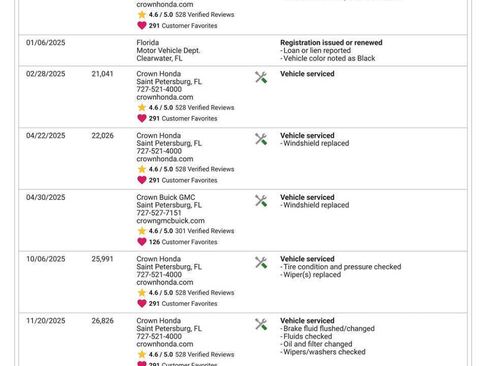Screen dimensions: 488x366
Task: Click the heart favorites icon for Crown Buick GMC
Action: click(x=142, y=242)
